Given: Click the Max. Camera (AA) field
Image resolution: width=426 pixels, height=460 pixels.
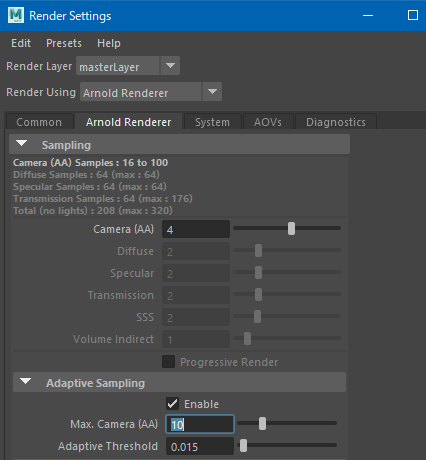Looking at the screenshot, I should click(200, 424).
